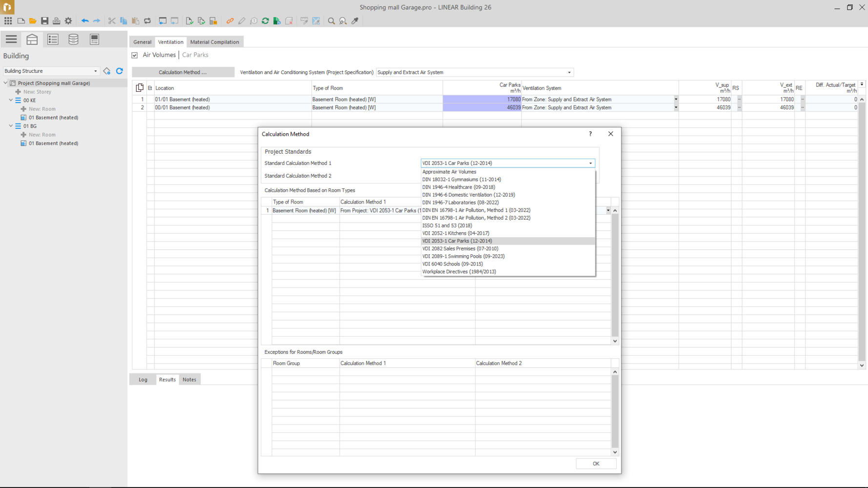Screen dimensions: 868x488
Task: Click the magnifier search icon
Action: pyautogui.click(x=331, y=21)
